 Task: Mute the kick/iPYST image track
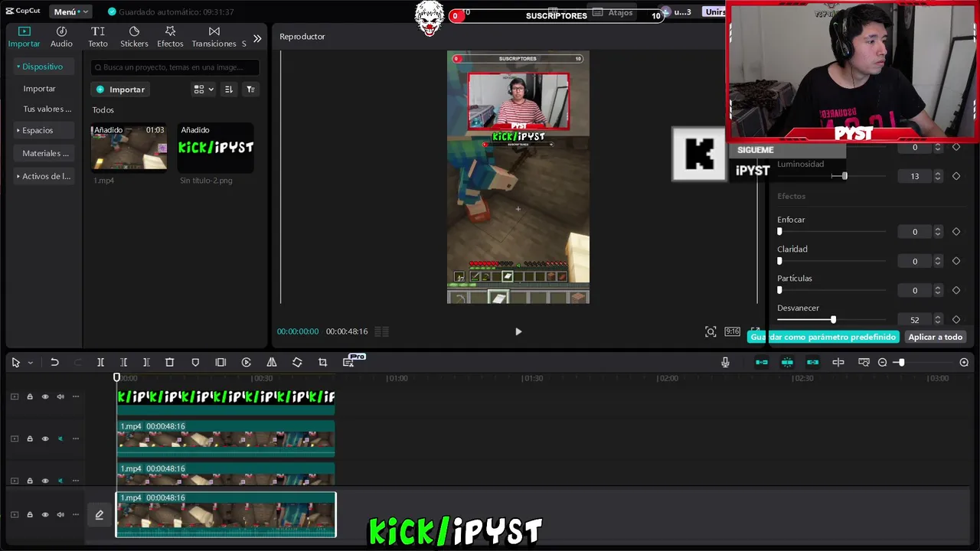point(60,396)
